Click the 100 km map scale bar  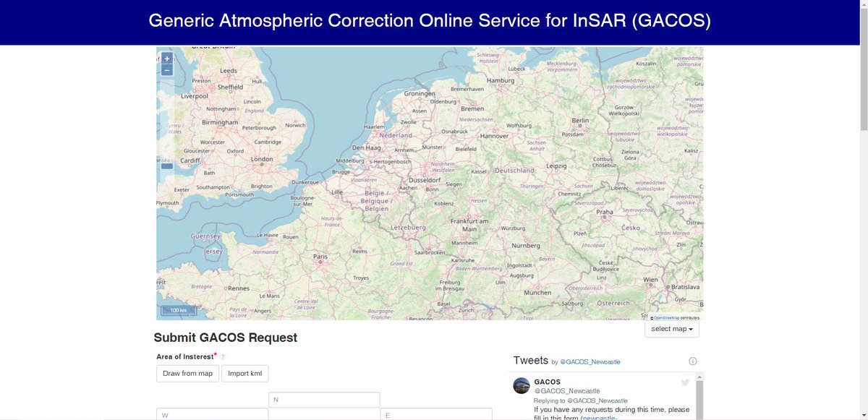coord(179,310)
